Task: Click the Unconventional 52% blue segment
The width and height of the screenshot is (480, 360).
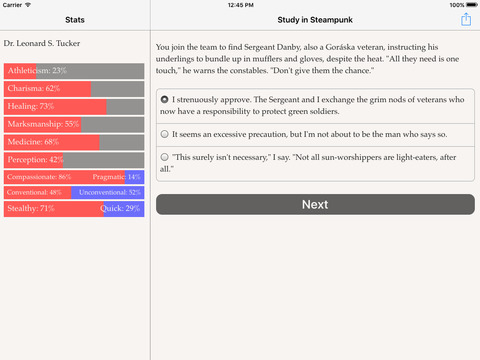Action: [x=108, y=193]
